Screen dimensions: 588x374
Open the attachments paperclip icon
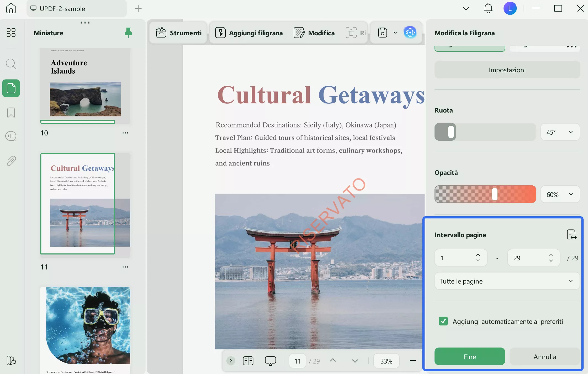pyautogui.click(x=11, y=161)
